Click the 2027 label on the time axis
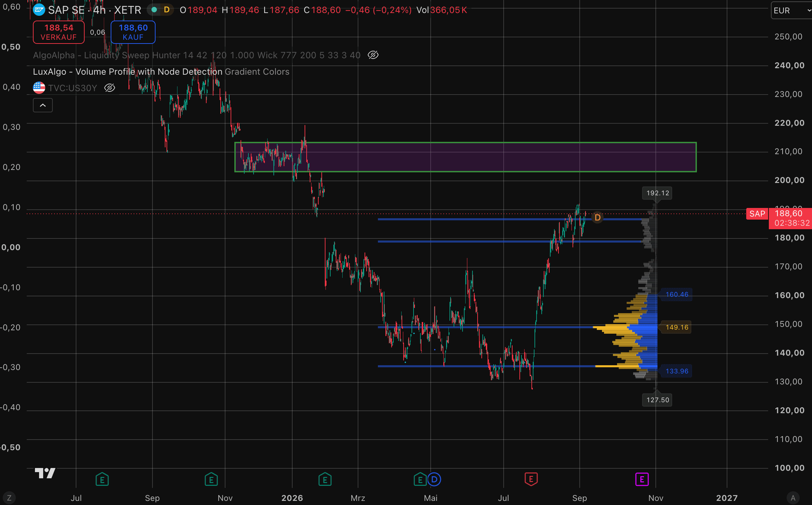The image size is (812, 505). pos(727,498)
